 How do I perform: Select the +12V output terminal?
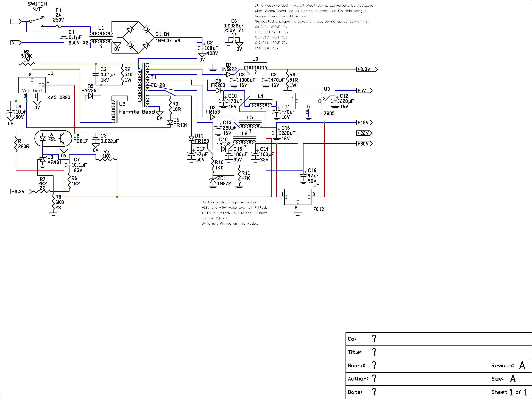tap(364, 122)
